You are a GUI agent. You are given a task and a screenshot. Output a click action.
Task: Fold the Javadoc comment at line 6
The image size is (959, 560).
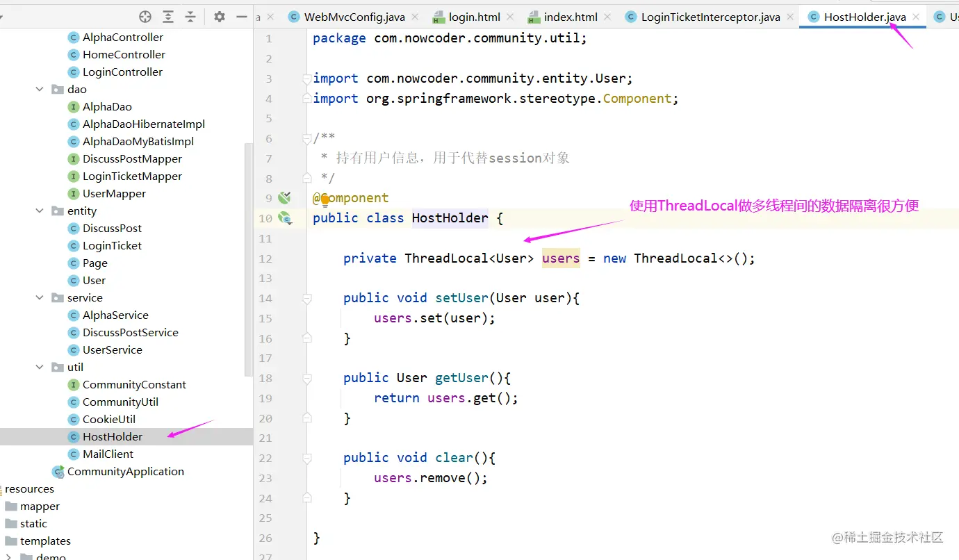point(306,138)
